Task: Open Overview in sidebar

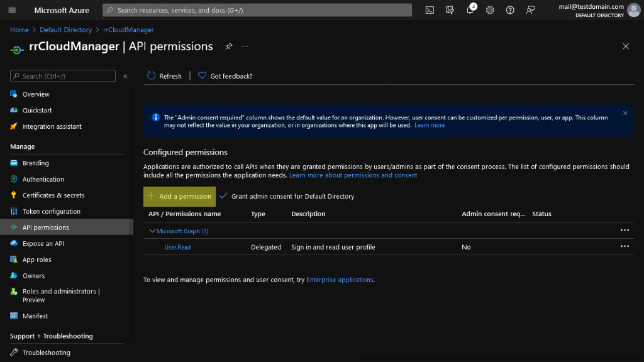Action: click(x=36, y=94)
